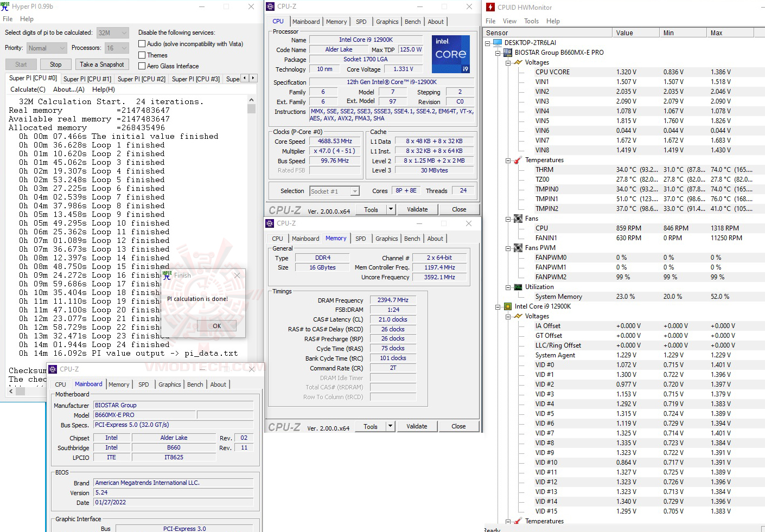Image resolution: width=765 pixels, height=532 pixels.
Task: Click the Name field showing Intel Core i9 12900K
Action: coord(366,40)
